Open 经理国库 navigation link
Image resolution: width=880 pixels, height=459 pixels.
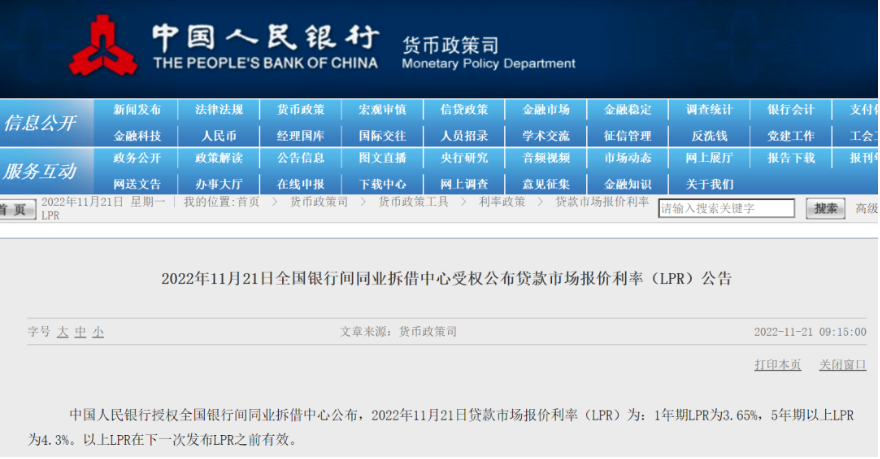click(301, 136)
